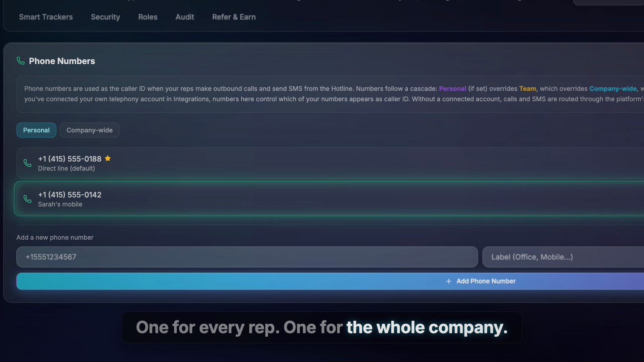644x362 pixels.
Task: Click the purple 'Personal' word in the description
Action: pos(452,88)
